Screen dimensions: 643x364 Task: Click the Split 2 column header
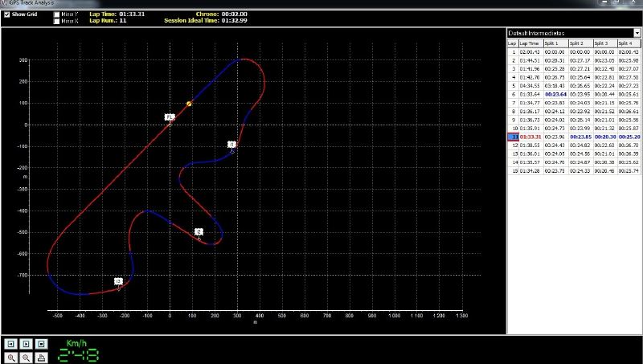(x=580, y=43)
